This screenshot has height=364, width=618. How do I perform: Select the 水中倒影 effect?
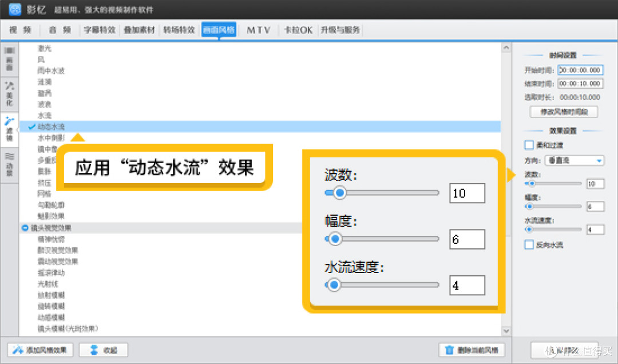[x=51, y=138]
